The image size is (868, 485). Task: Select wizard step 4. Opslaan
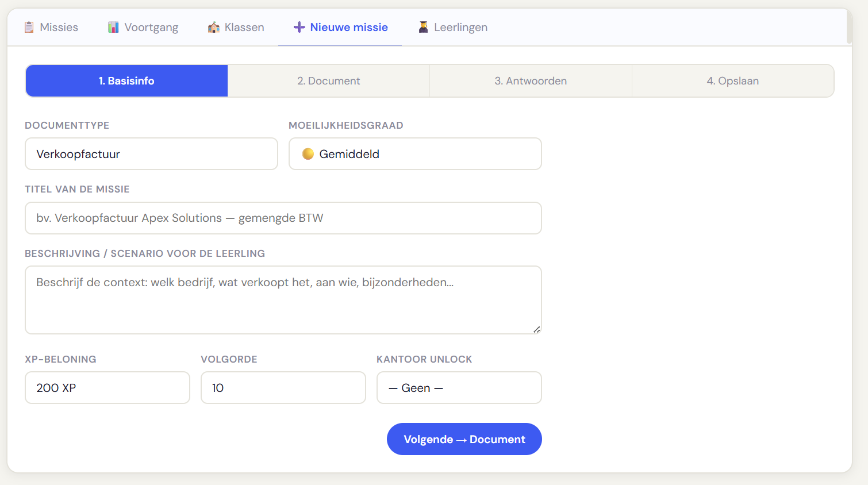click(x=733, y=80)
